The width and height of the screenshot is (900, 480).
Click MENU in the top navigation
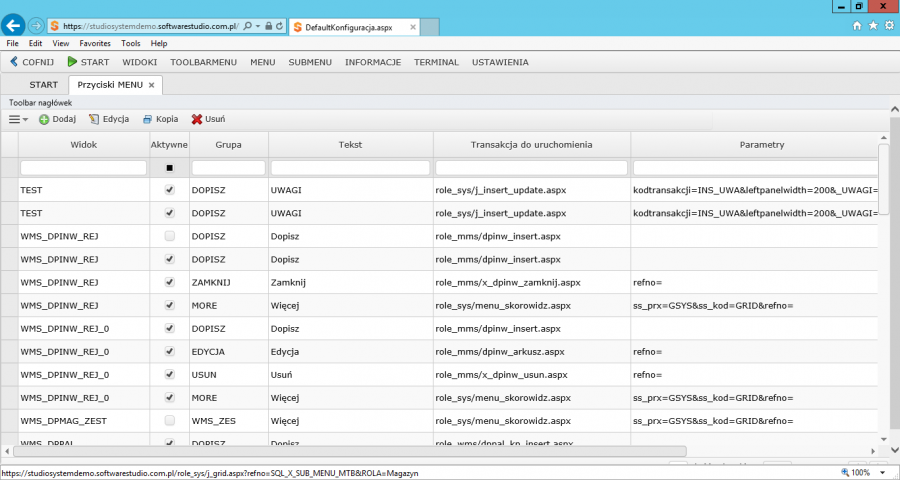point(262,62)
